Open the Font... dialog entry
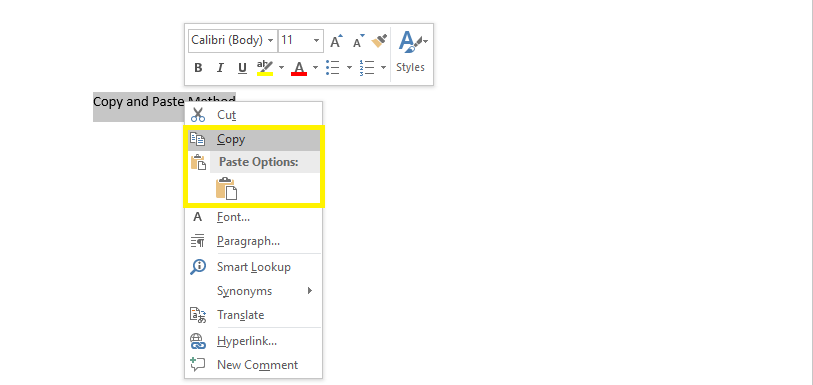The height and width of the screenshot is (385, 813). tap(254, 217)
